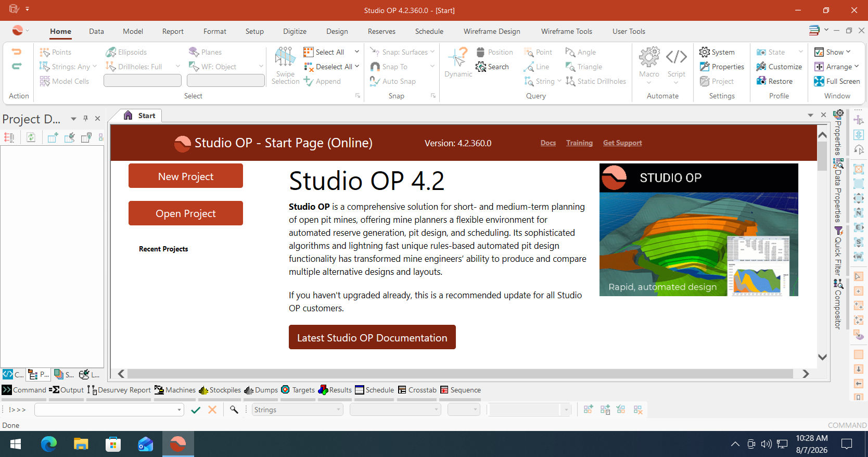Toggle the Project panel auto-hide pin

point(85,119)
